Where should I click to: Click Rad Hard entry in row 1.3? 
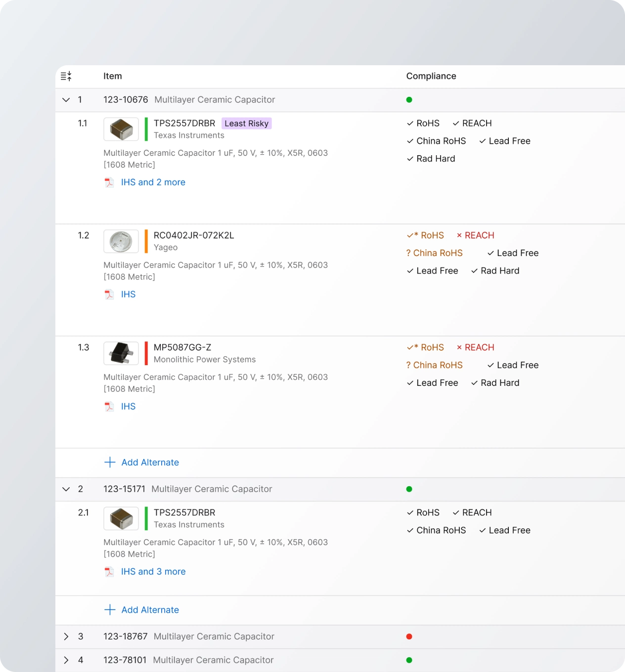point(495,383)
